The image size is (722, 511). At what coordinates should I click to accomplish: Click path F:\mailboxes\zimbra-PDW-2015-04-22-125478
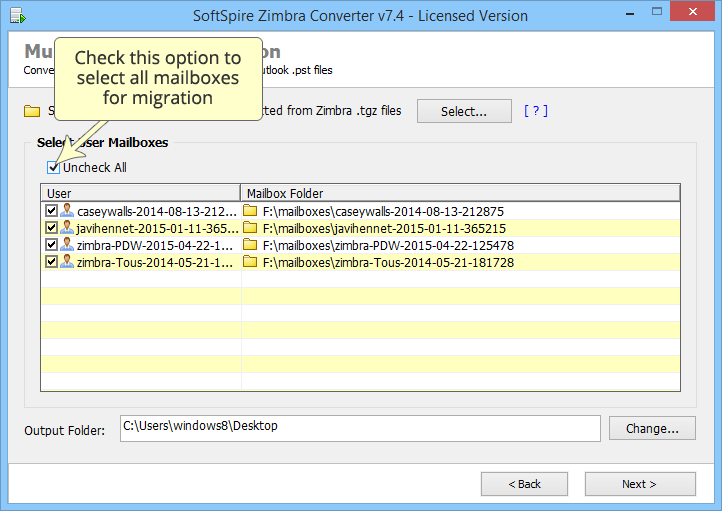point(388,245)
